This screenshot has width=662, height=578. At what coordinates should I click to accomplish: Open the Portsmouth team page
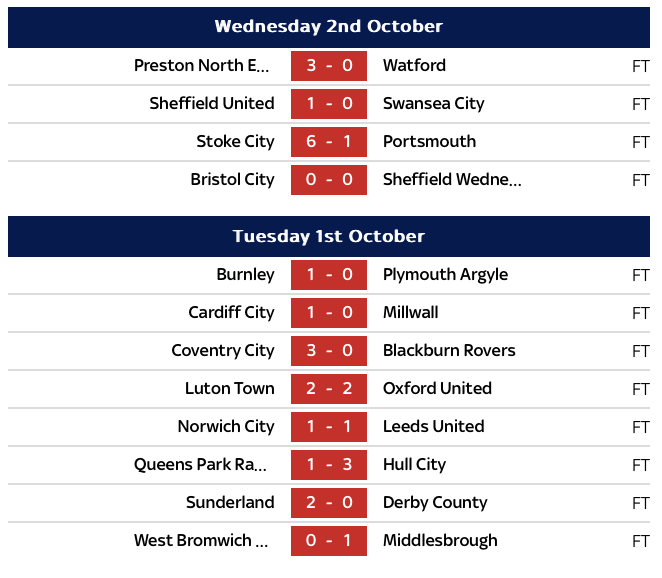click(x=429, y=142)
